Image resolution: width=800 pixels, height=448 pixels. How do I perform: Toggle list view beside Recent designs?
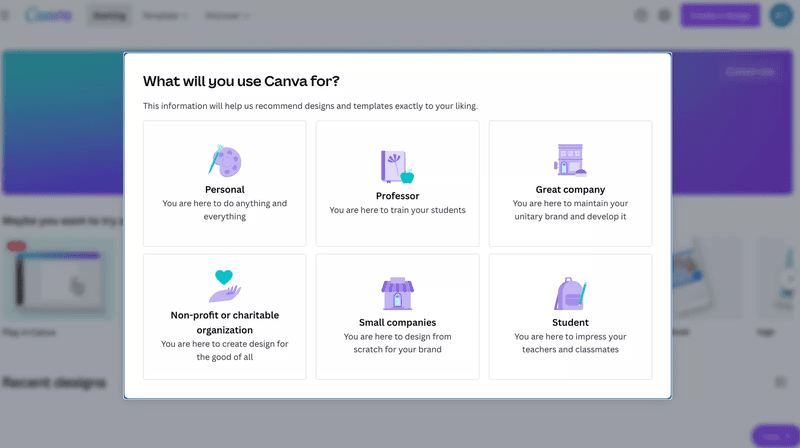pos(781,382)
